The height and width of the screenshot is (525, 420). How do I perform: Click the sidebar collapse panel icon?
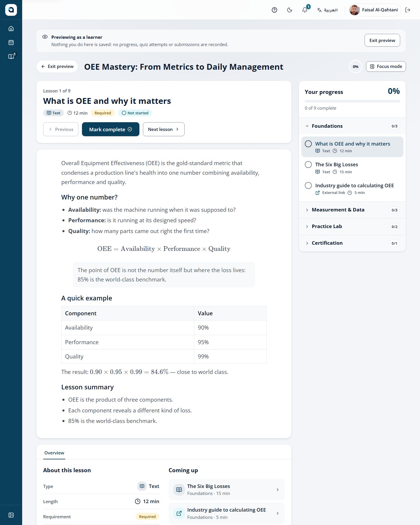pyautogui.click(x=11, y=515)
